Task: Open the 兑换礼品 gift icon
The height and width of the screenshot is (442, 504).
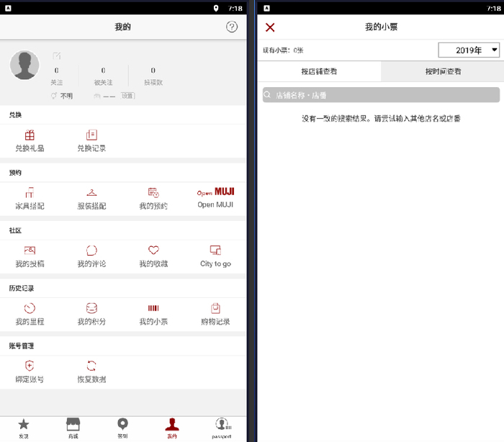Action: 30,135
